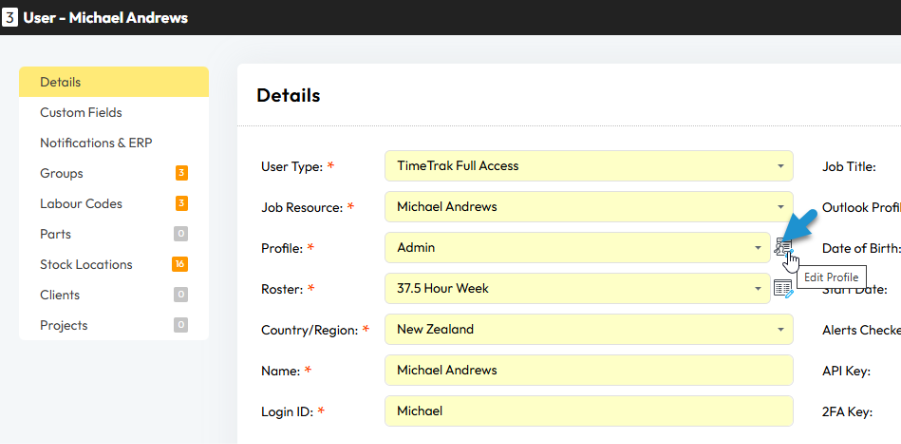The height and width of the screenshot is (444, 901).
Task: Open the Groups sidebar item
Action: tap(61, 174)
